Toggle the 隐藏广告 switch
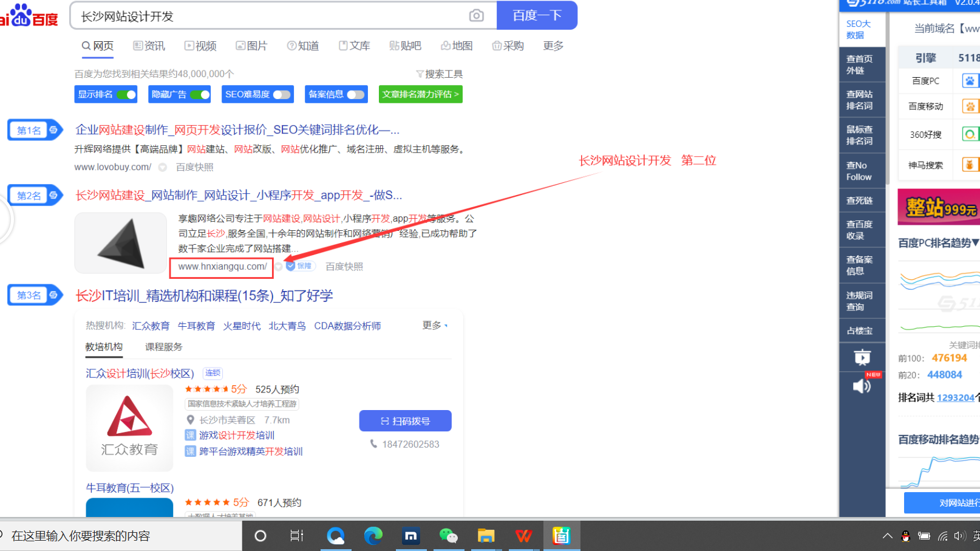 pyautogui.click(x=200, y=95)
